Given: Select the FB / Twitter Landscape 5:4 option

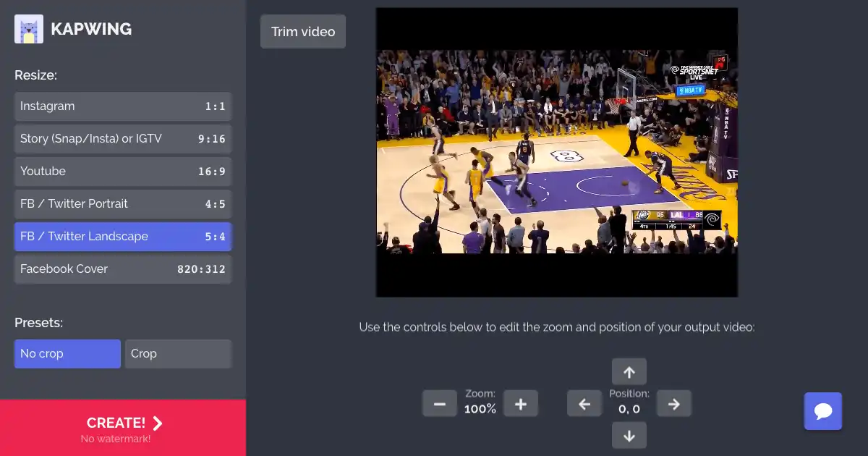Looking at the screenshot, I should [122, 236].
